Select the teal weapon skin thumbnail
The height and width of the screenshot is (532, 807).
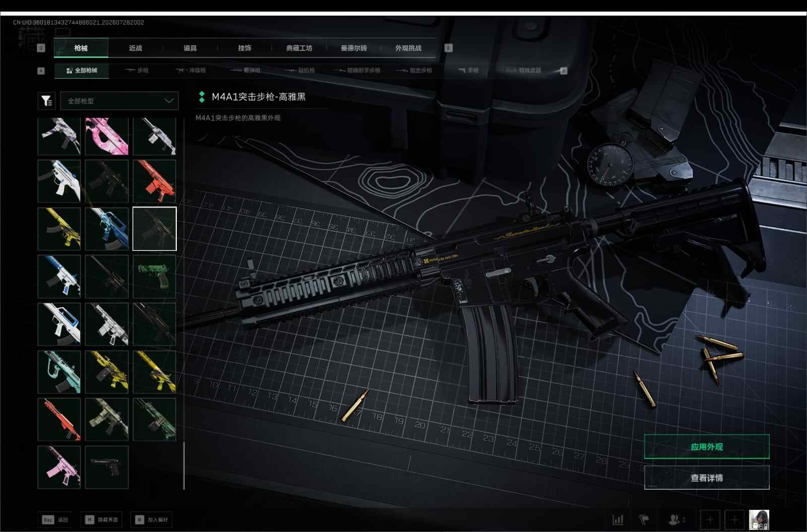[x=59, y=372]
